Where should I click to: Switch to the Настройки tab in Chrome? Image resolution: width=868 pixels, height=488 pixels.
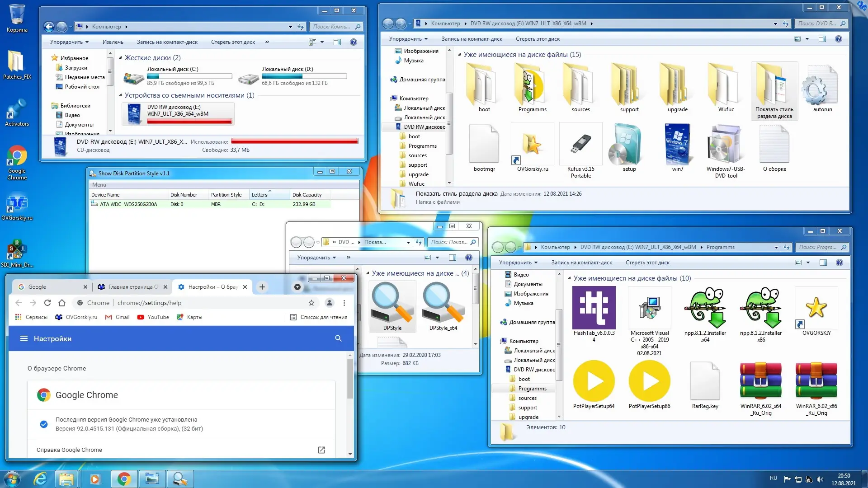coord(208,286)
